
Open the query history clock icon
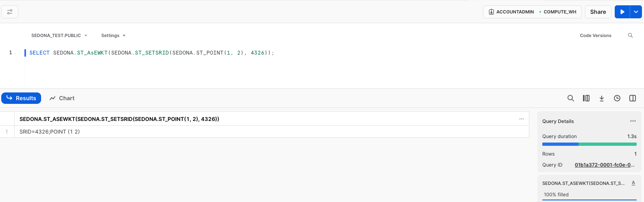coord(617,98)
